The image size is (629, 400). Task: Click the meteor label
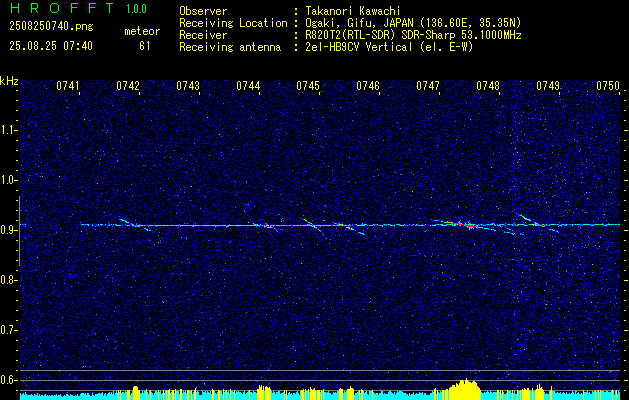pos(142,31)
